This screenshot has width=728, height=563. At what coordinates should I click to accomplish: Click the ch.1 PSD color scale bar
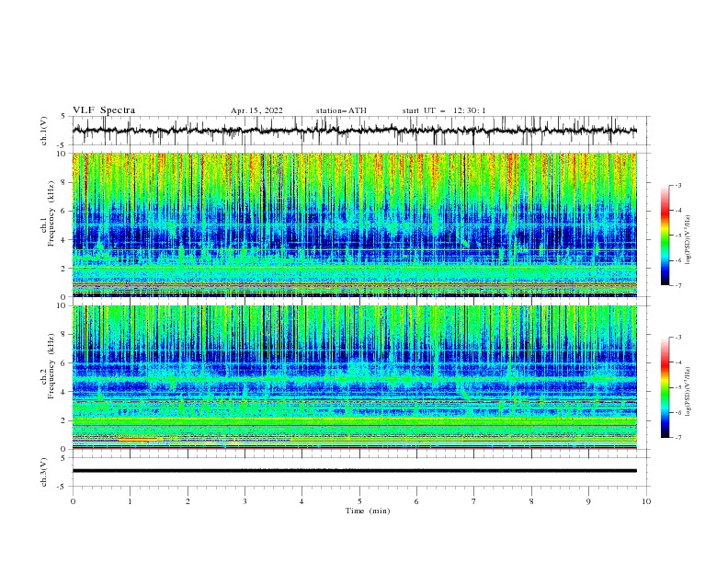pyautogui.click(x=665, y=236)
